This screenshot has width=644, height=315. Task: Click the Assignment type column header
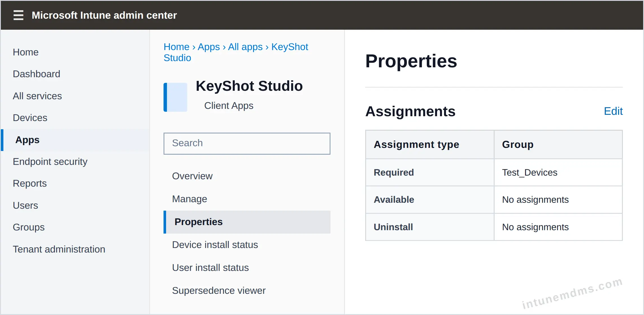coord(430,144)
